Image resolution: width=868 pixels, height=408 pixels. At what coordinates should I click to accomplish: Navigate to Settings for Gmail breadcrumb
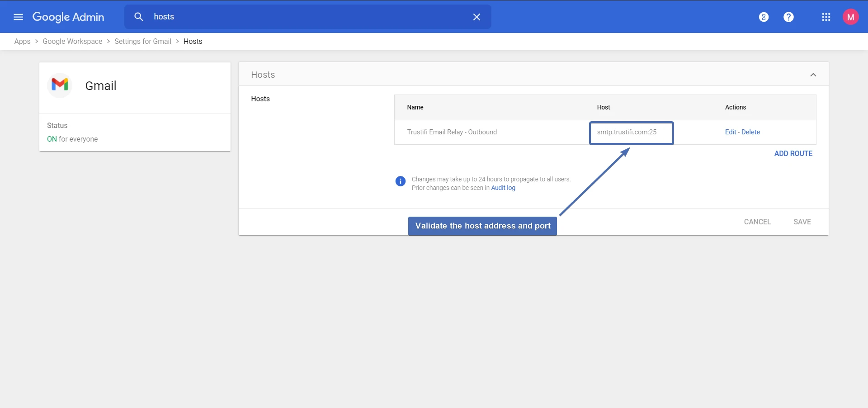(x=142, y=41)
